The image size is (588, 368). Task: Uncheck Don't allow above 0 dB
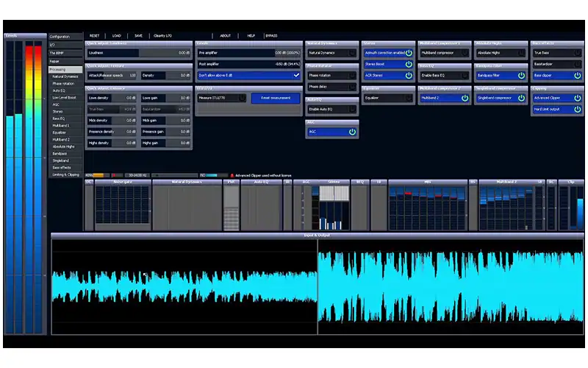pyautogui.click(x=296, y=75)
